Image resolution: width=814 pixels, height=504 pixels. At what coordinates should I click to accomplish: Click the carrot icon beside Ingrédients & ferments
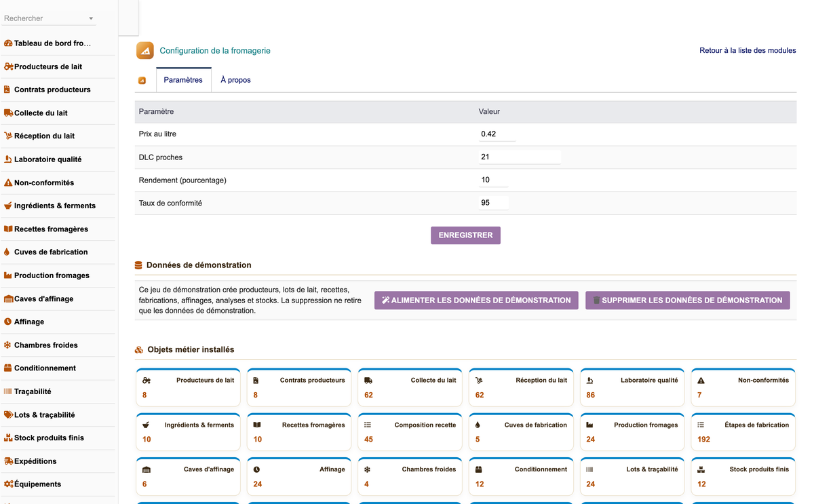tap(8, 206)
